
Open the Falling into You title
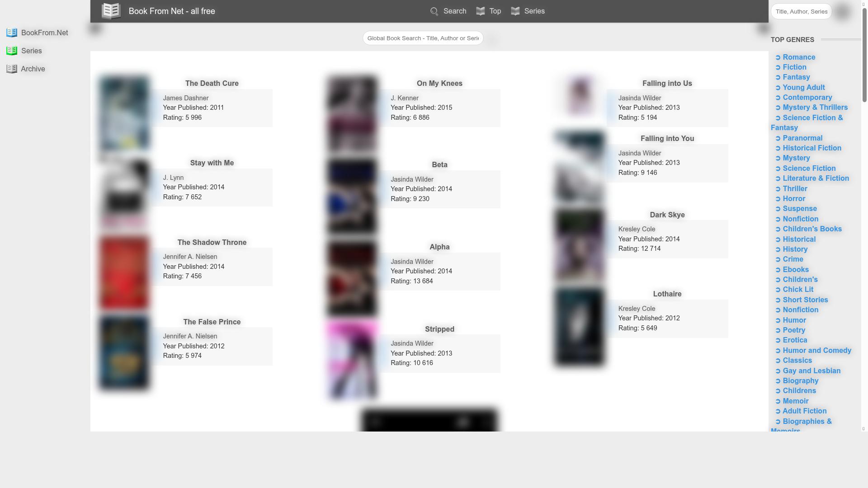click(x=667, y=138)
